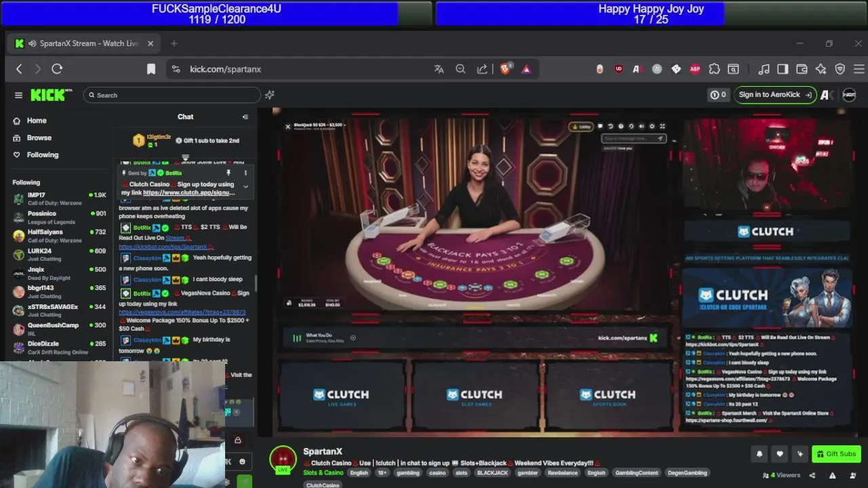Follow SpartanX with the heart icon
Screen dimensions: 868x488
(780, 454)
